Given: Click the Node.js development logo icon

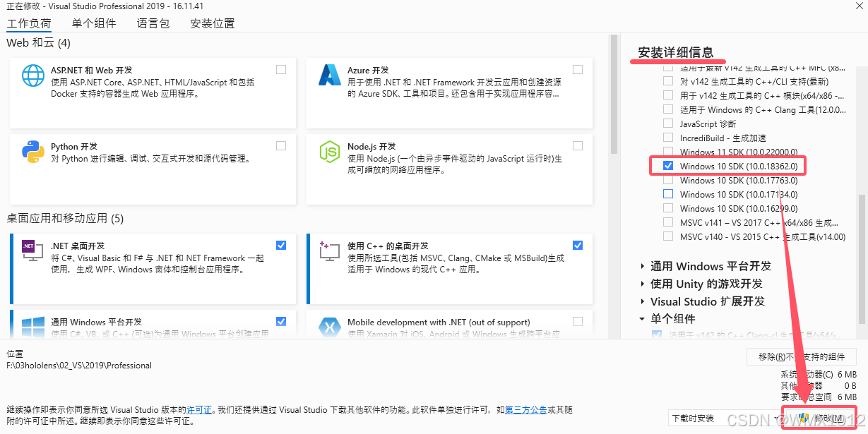Looking at the screenshot, I should [330, 151].
